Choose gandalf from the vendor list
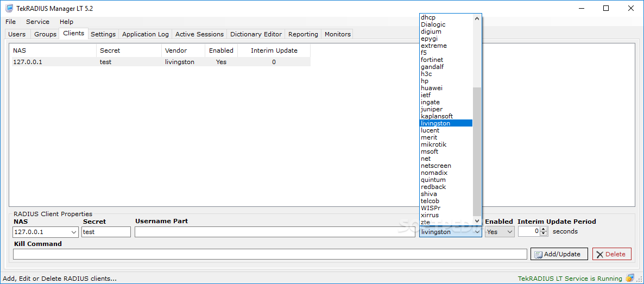 pyautogui.click(x=446, y=67)
